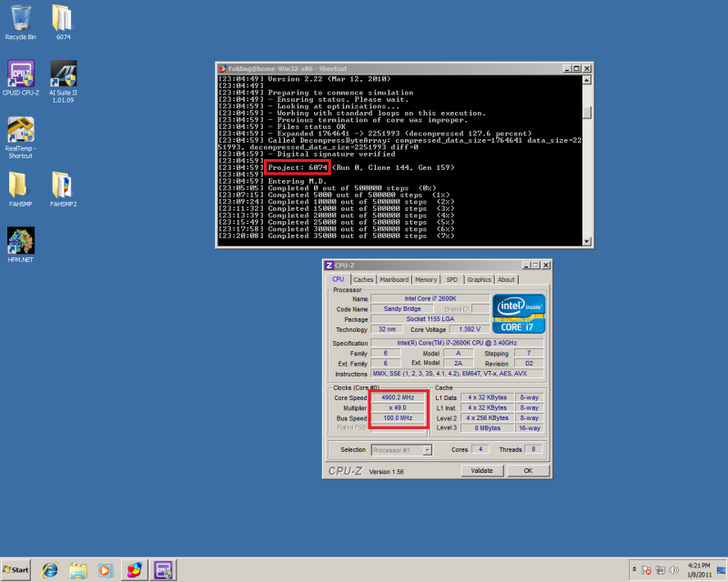728x582 pixels.
Task: Switch to the Memory tab
Action: [x=426, y=279]
